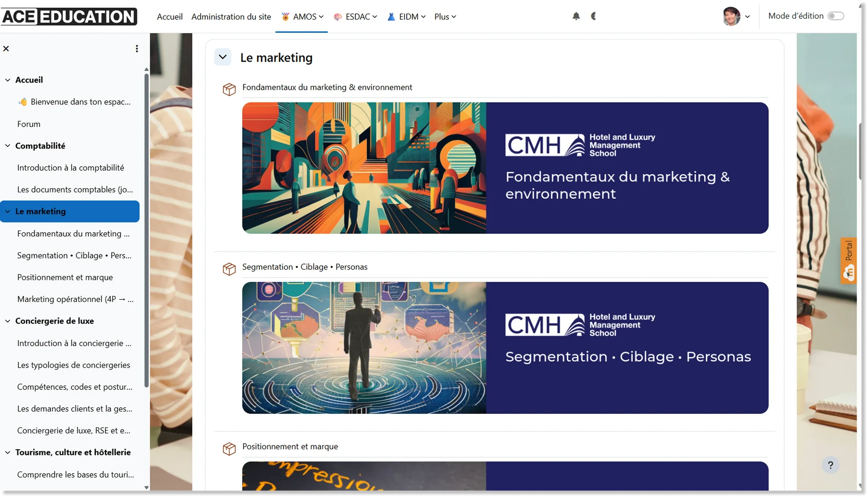Viewport: 868px width, 497px height.
Task: Open the EIDM dropdown menu
Action: point(407,17)
